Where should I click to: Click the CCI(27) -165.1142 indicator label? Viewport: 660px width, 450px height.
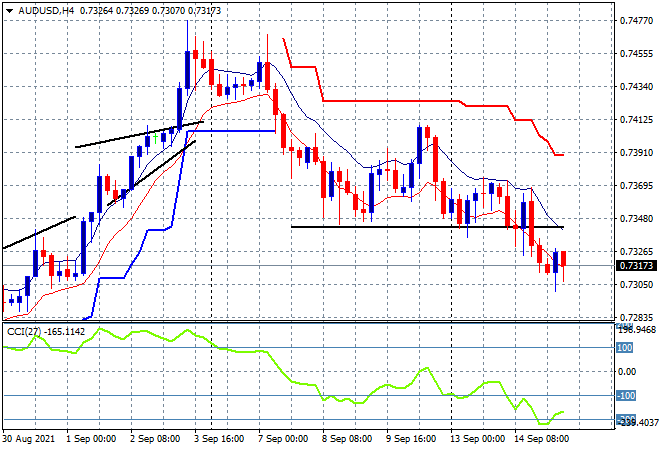(x=45, y=332)
